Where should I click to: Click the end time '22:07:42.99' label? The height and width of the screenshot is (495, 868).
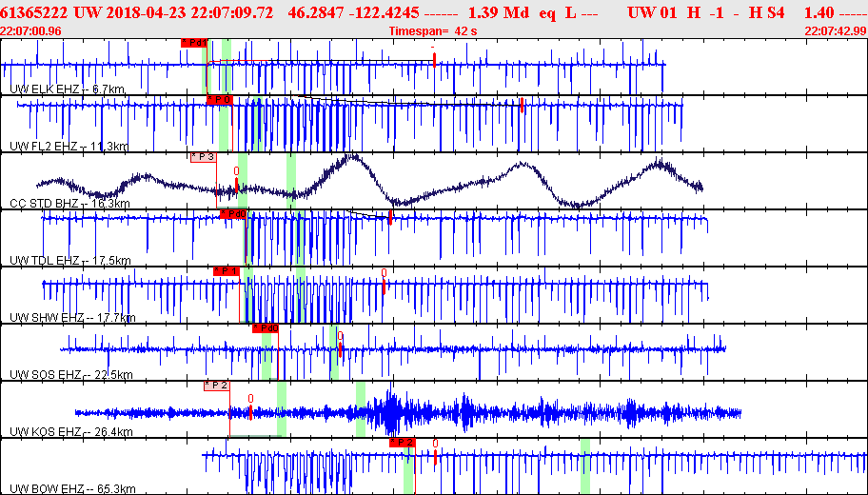click(836, 31)
